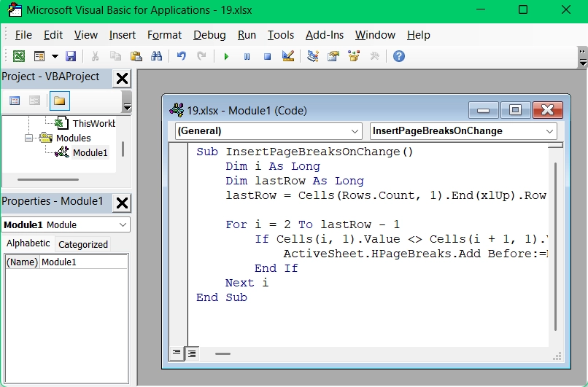The height and width of the screenshot is (387, 588).
Task: Open the Run menu
Action: tap(247, 35)
